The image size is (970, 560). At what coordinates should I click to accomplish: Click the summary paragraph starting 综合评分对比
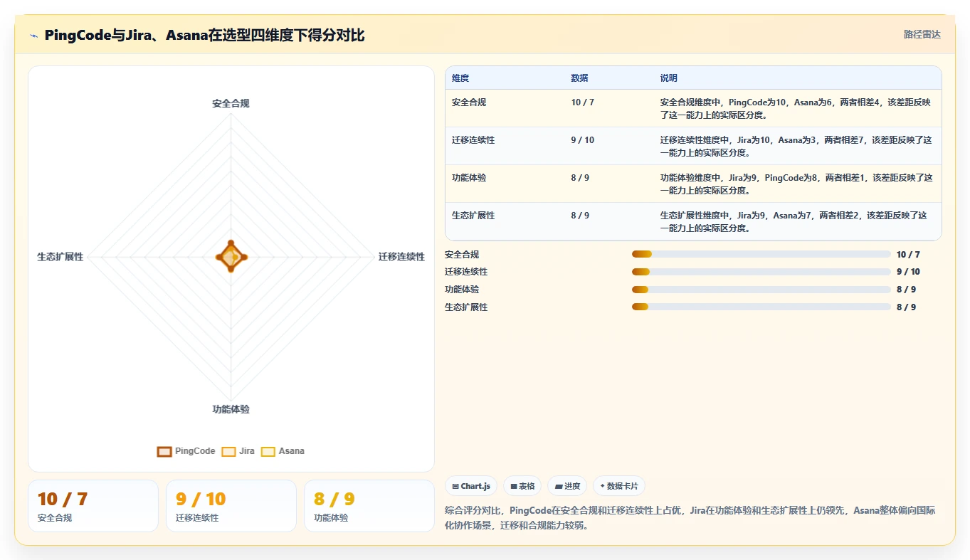point(690,518)
